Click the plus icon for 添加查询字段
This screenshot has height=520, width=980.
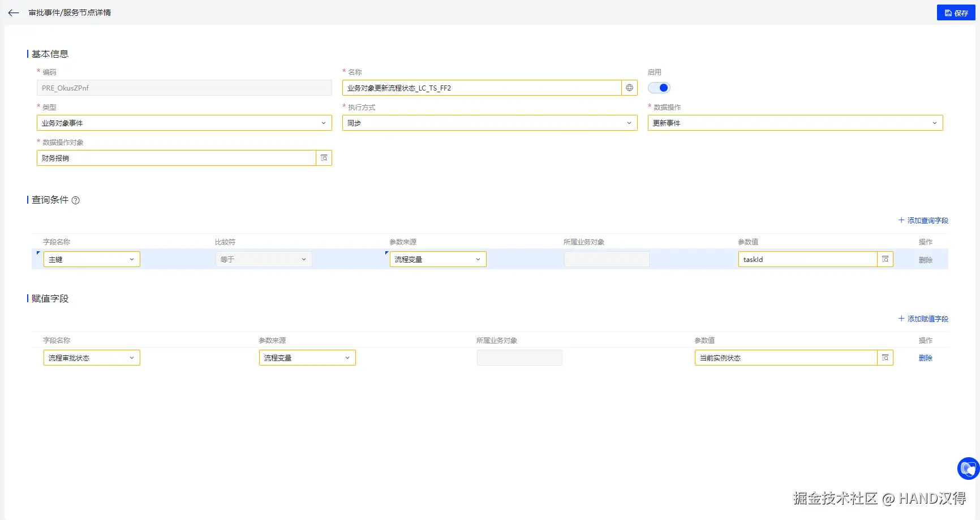click(x=901, y=220)
